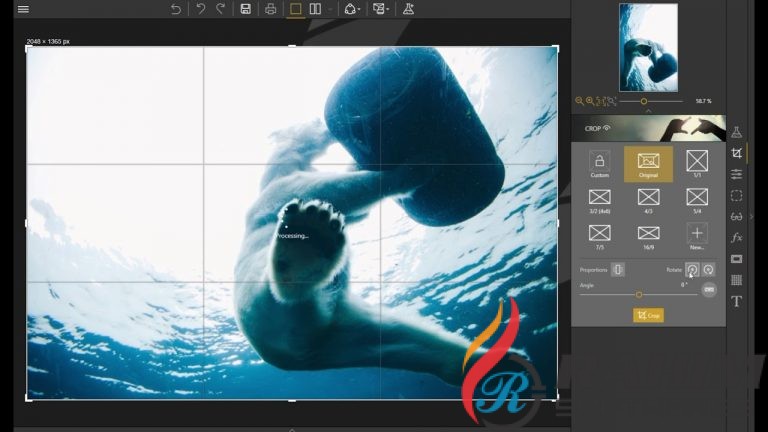Open the Selective retouching dashed-square tab

click(x=736, y=195)
